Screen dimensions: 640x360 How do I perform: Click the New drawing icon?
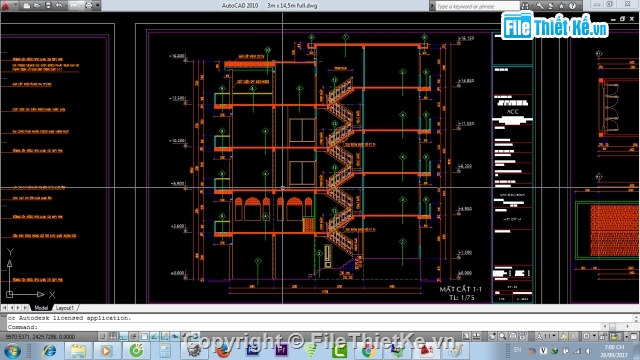[x=27, y=6]
